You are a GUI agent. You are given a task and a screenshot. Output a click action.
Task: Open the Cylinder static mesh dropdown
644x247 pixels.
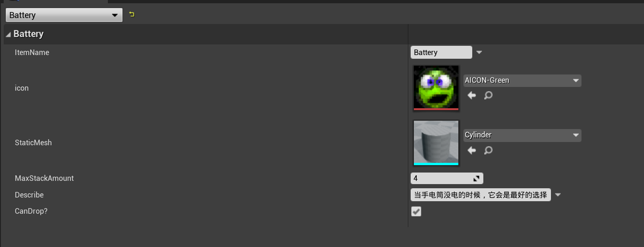[522, 135]
